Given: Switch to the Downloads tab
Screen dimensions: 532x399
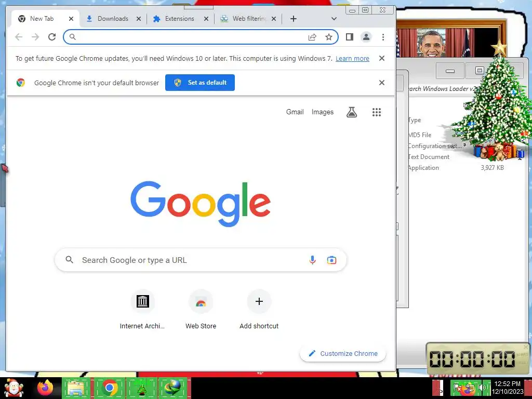Looking at the screenshot, I should click(113, 19).
